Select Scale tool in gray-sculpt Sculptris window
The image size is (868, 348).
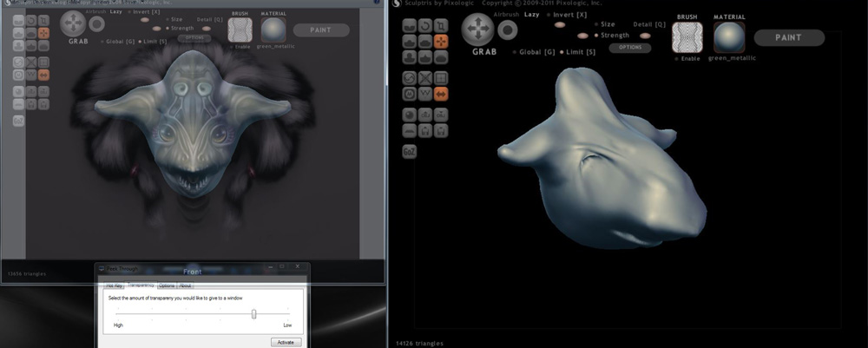pyautogui.click(x=441, y=25)
